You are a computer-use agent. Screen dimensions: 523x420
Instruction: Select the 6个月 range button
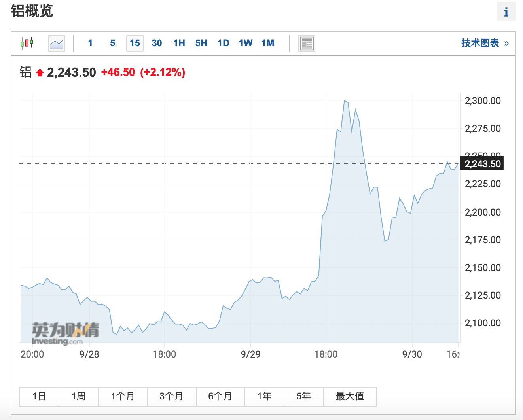(x=220, y=396)
